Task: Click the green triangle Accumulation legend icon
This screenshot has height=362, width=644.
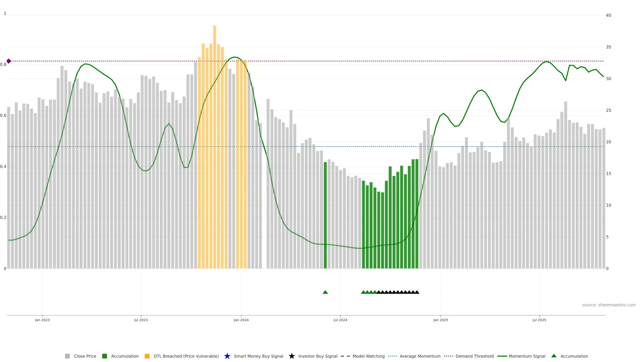Action: [554, 356]
